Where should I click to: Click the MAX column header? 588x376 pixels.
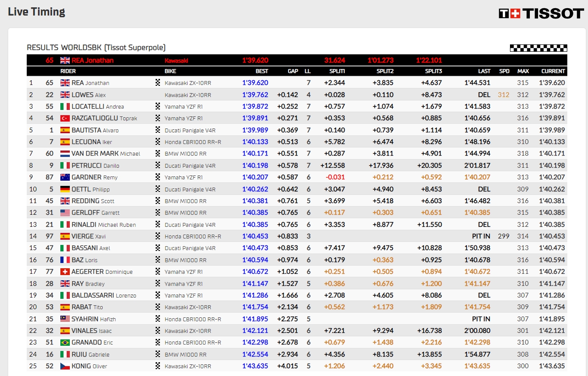click(523, 71)
